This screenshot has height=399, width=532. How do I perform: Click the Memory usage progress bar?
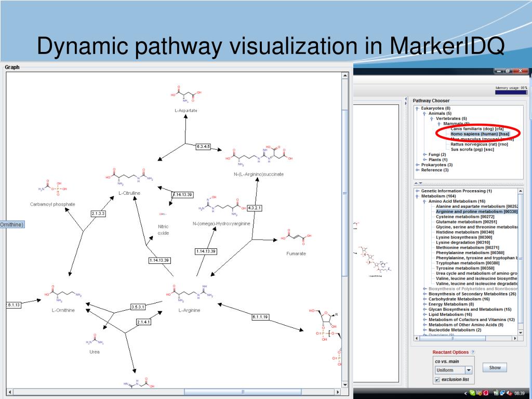[511, 92]
